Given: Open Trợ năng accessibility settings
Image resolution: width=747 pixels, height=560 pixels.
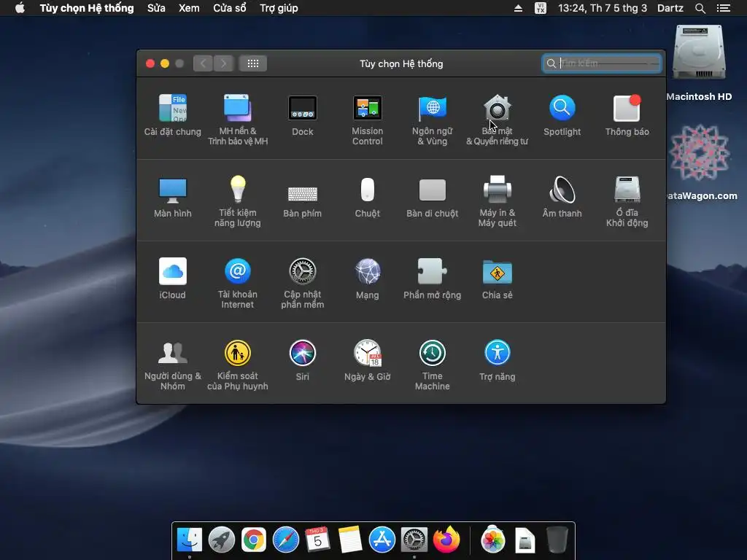Looking at the screenshot, I should pos(497,360).
